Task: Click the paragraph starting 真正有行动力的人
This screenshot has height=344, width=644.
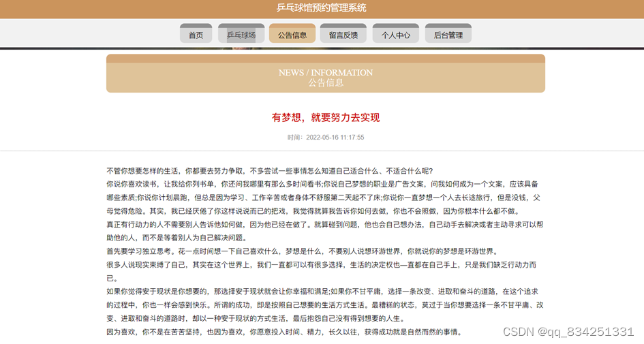Action: (x=325, y=231)
